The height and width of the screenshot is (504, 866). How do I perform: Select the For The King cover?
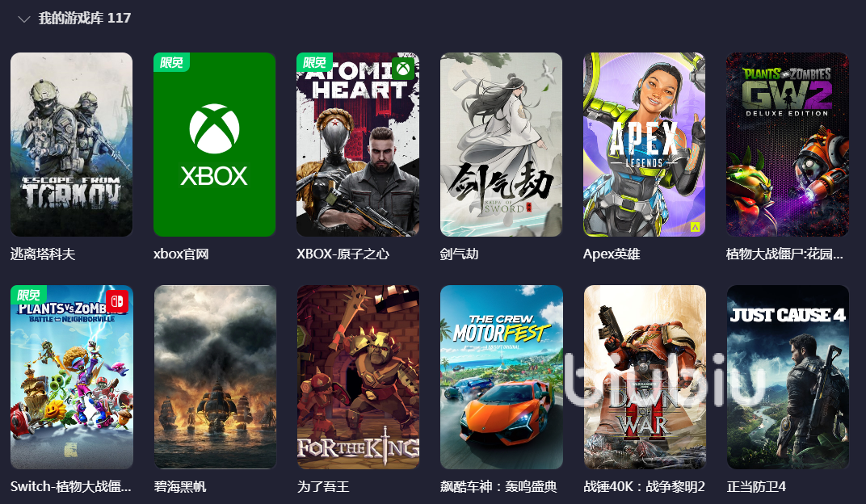358,377
